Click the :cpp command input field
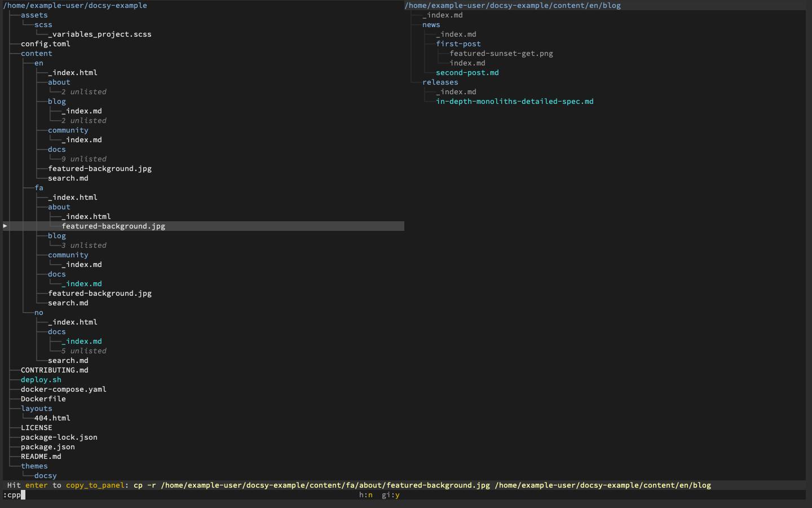The height and width of the screenshot is (508, 812). (x=14, y=495)
